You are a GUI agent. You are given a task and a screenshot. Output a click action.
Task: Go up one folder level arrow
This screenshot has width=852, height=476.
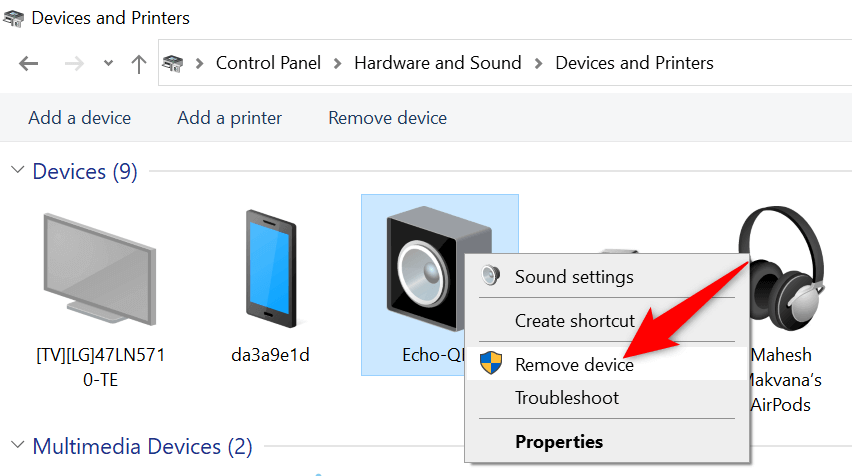[x=139, y=63]
